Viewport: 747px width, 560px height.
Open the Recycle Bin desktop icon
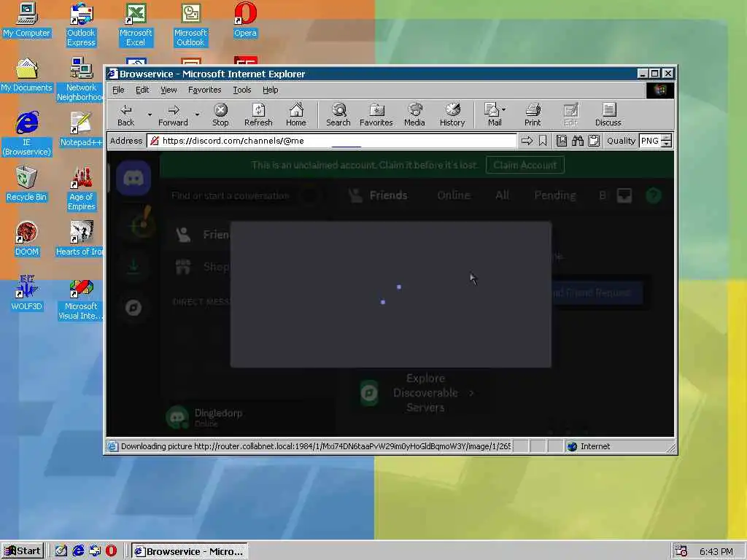26,184
